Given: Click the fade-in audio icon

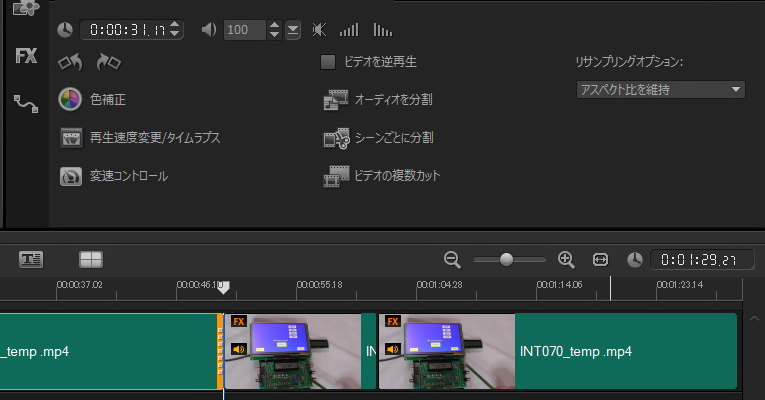Looking at the screenshot, I should tap(349, 30).
